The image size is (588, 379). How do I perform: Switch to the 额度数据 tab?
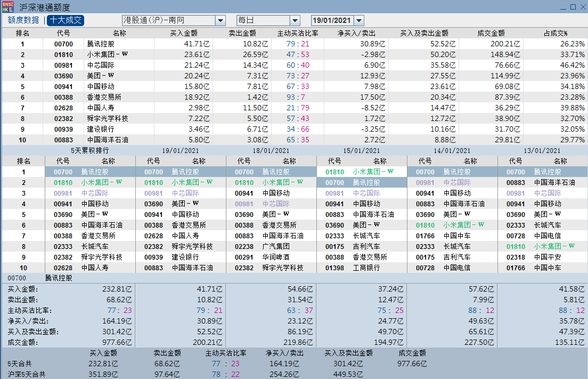[23, 20]
